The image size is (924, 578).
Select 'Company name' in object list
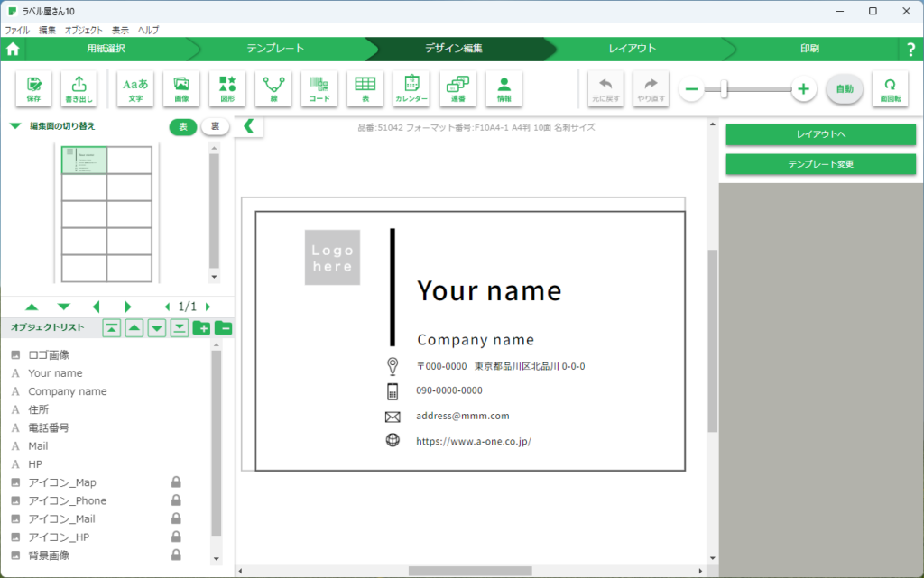click(x=68, y=391)
